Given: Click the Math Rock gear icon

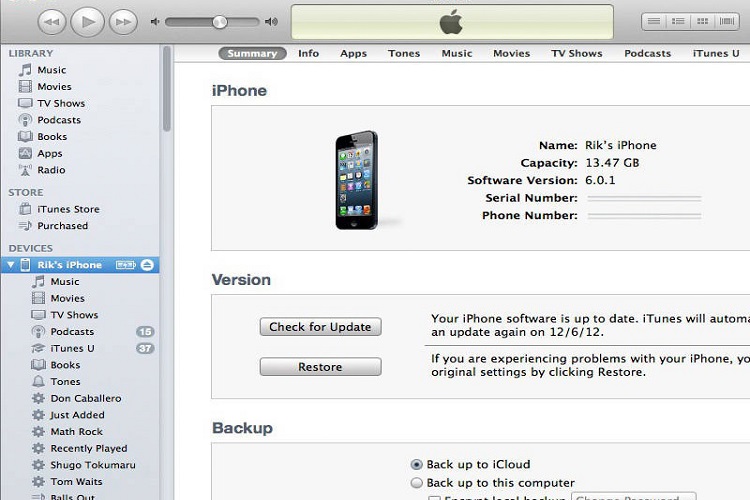Looking at the screenshot, I should coord(38,432).
